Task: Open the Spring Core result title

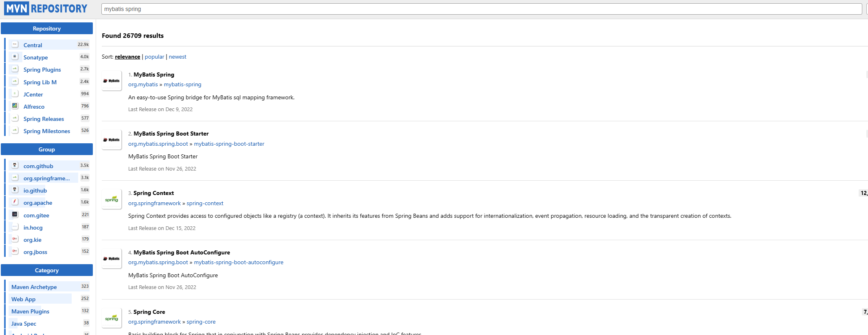Action: (x=149, y=312)
